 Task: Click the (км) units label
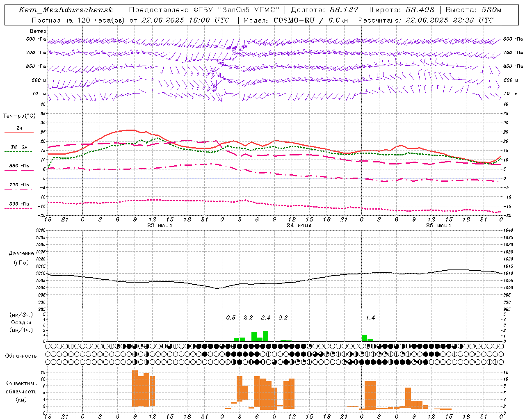(21, 399)
